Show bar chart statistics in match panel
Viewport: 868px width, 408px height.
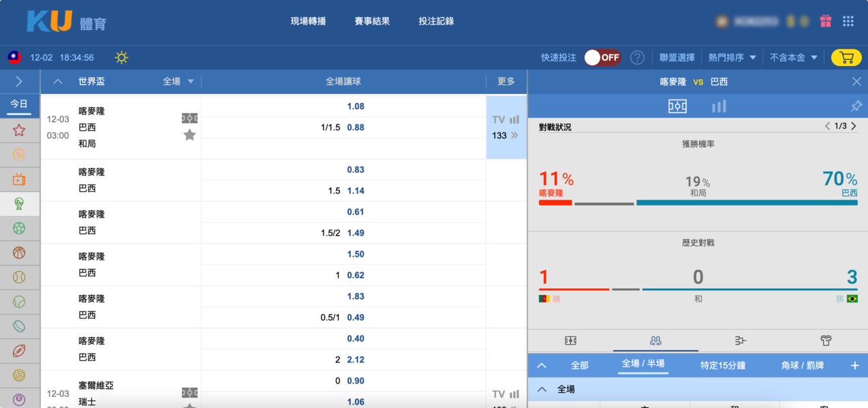(x=719, y=106)
